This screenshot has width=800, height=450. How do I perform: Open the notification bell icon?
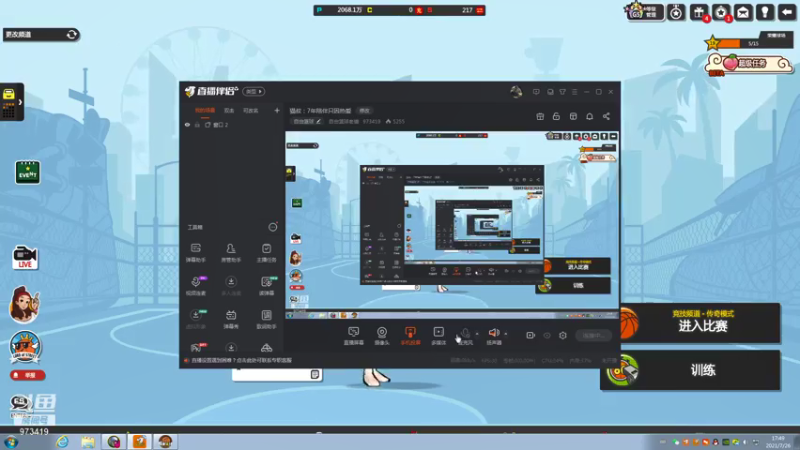click(589, 116)
